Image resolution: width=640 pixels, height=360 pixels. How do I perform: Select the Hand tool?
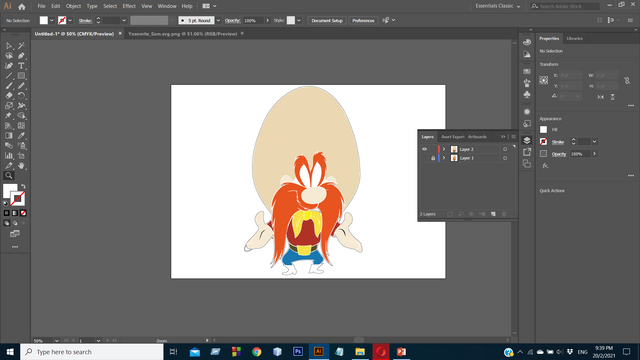[21, 166]
